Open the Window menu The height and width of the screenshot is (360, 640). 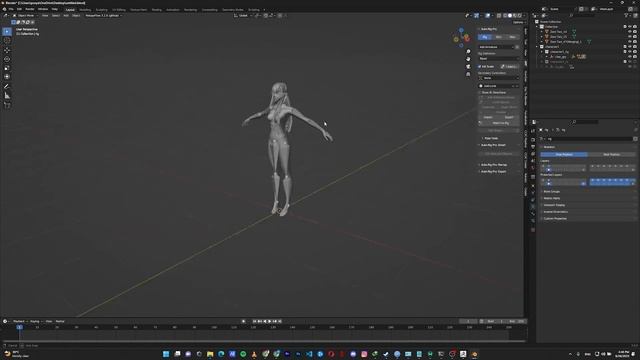pos(43,9)
